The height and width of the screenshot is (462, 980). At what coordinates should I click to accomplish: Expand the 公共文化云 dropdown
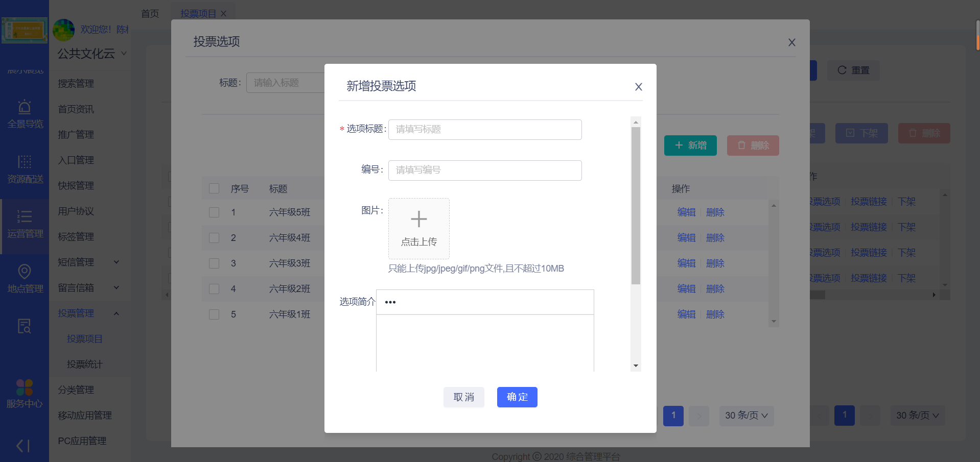92,54
